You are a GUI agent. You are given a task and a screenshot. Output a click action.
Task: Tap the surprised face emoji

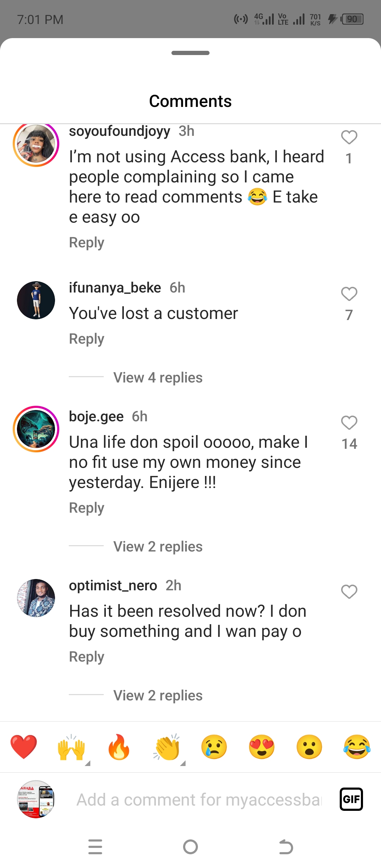pos(309,747)
